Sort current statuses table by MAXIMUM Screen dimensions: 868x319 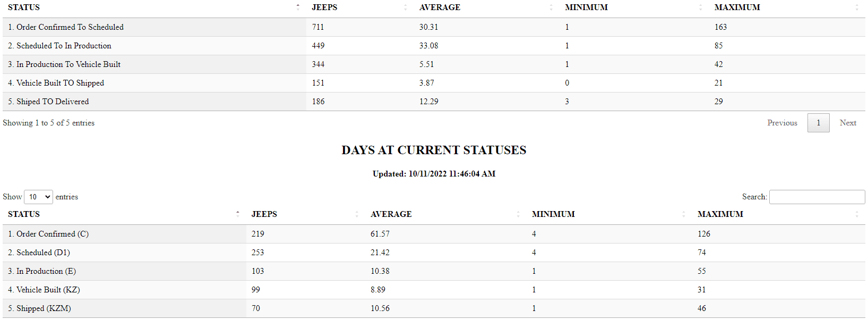778,214
